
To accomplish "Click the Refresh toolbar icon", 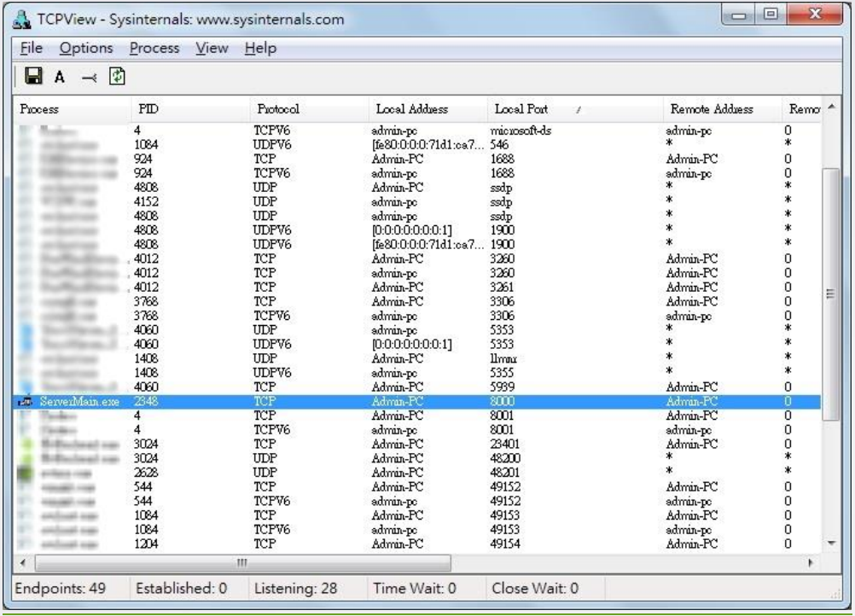I will (117, 76).
